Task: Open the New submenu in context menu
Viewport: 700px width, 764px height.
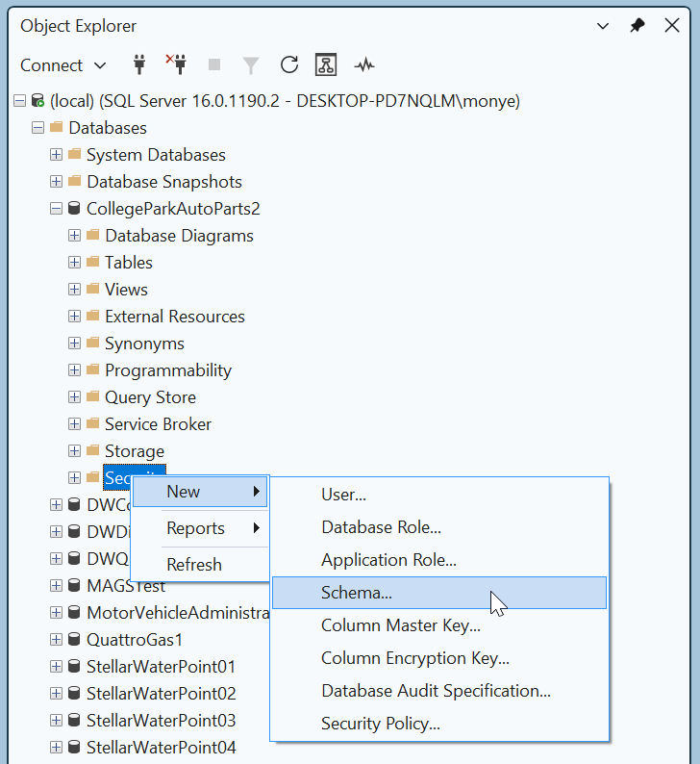Action: point(200,492)
